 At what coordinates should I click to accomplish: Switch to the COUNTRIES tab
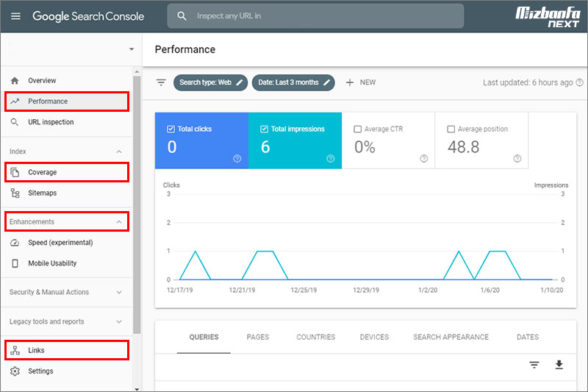(316, 338)
